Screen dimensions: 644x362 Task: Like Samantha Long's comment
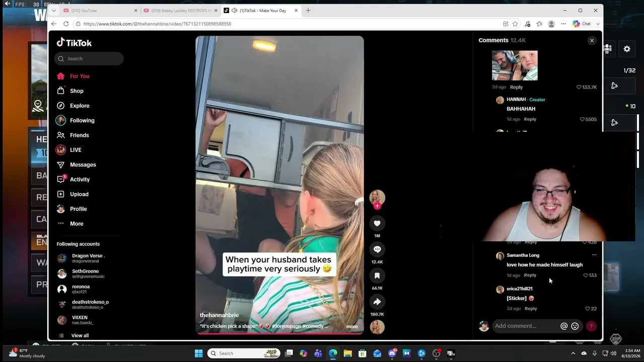[x=586, y=276]
